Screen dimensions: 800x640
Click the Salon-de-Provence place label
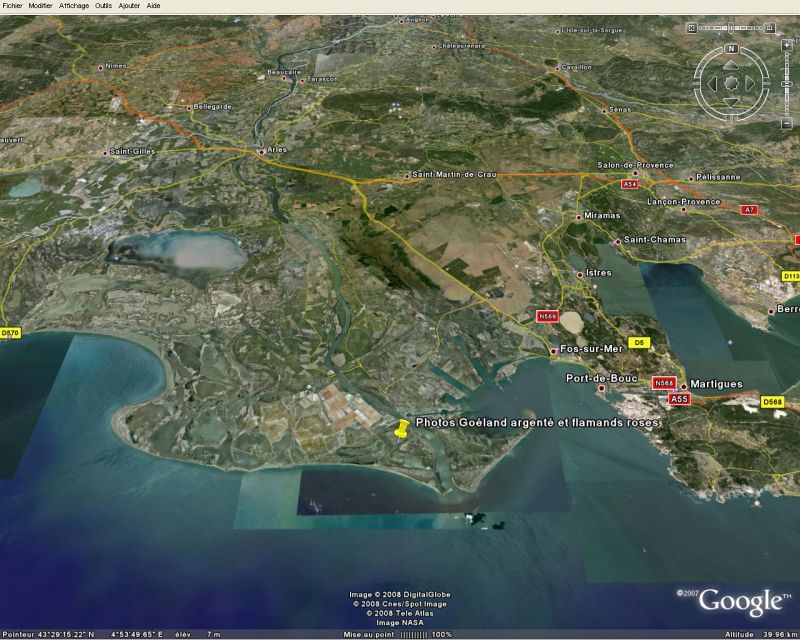(x=635, y=165)
